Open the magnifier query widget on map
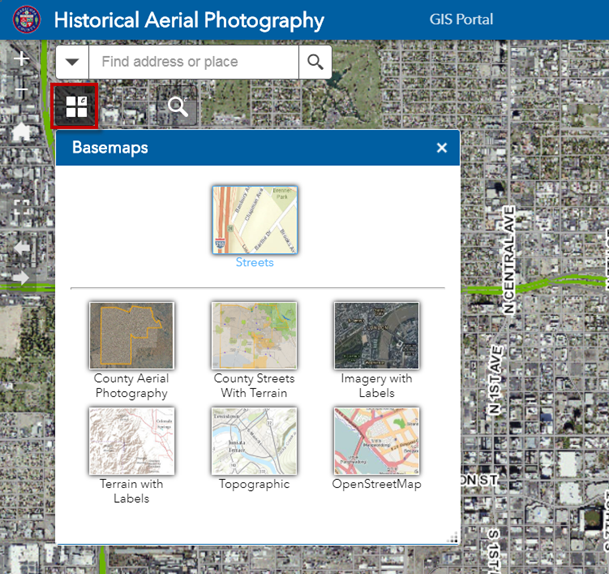The image size is (609, 574). (178, 106)
